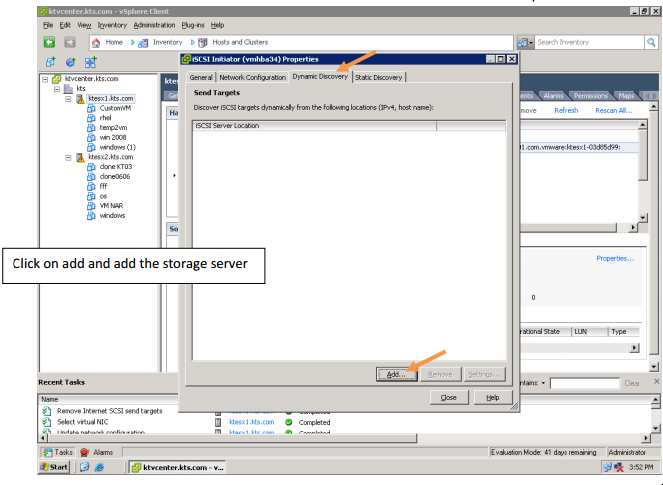Open the File menu

[x=48, y=25]
